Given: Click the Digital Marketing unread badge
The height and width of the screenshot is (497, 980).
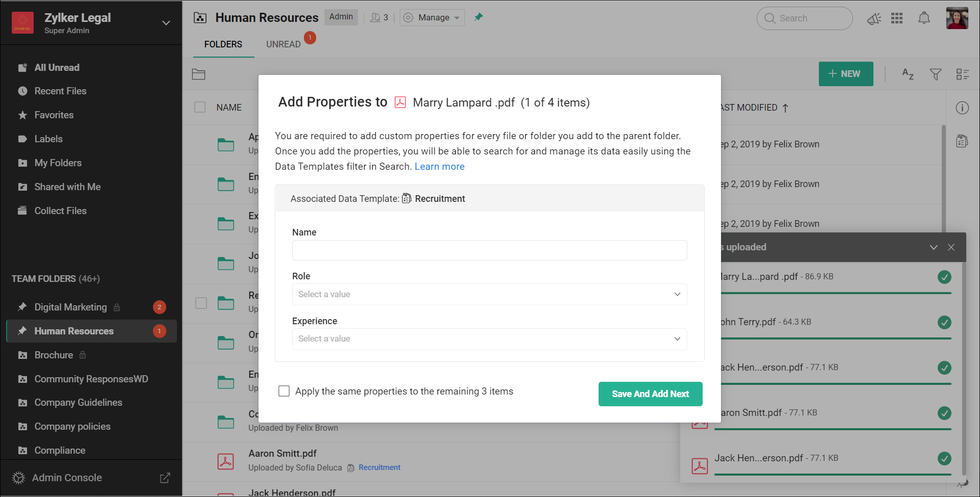Looking at the screenshot, I should click(x=160, y=307).
